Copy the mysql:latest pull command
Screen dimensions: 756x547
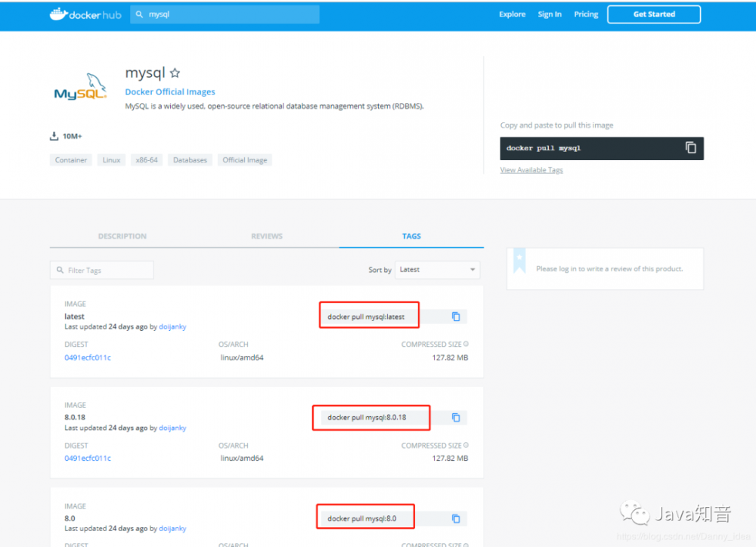(456, 316)
